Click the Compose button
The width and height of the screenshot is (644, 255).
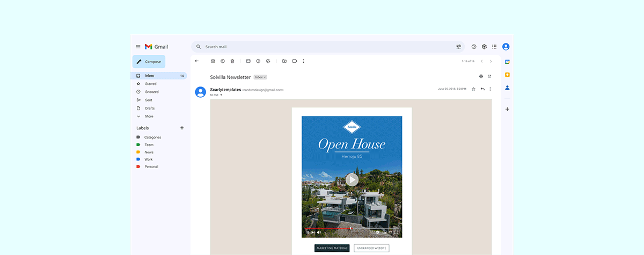(x=149, y=62)
